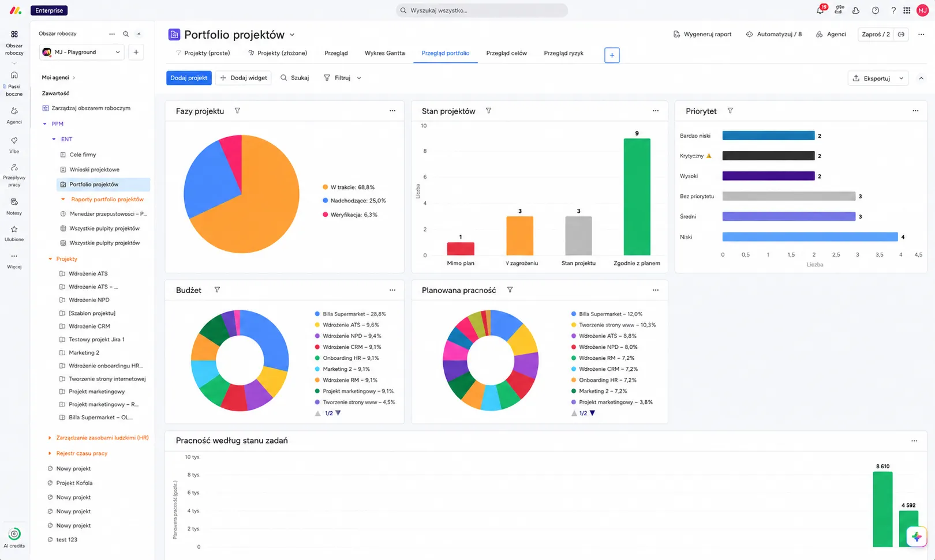Click the Agenci button in board header
Screen dimensions: 935x560
pos(831,35)
